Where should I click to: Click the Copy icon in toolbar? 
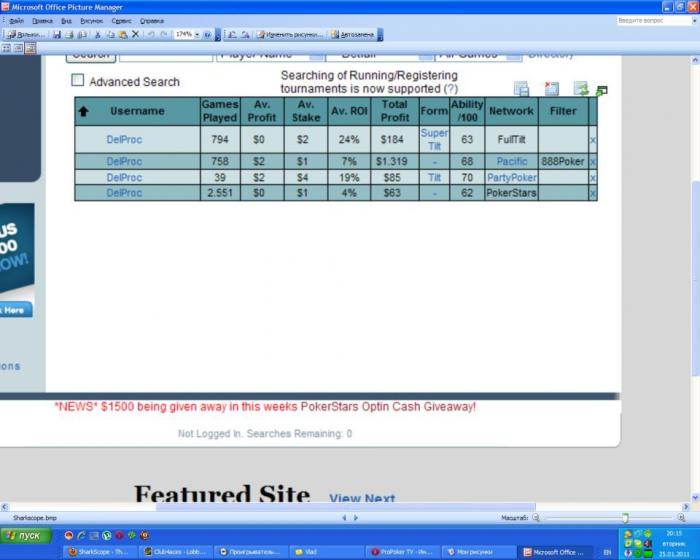pos(110,34)
